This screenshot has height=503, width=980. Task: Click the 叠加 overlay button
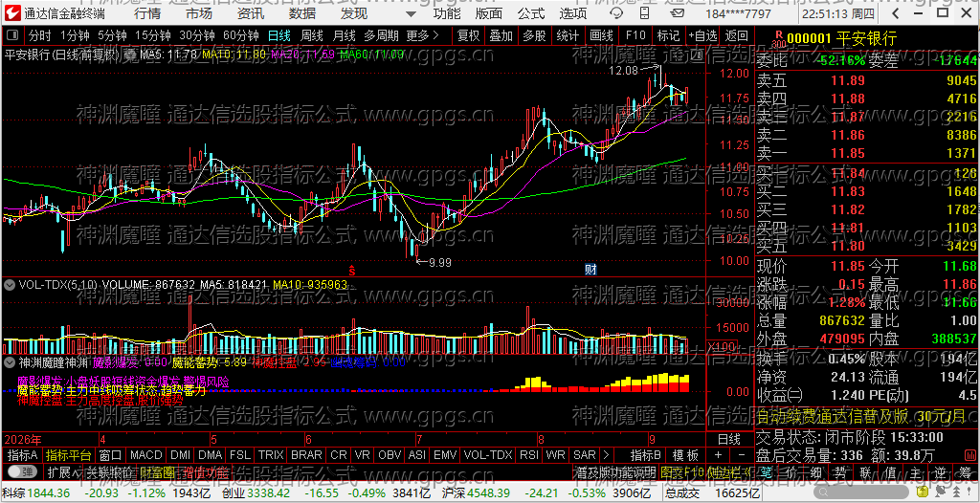pyautogui.click(x=501, y=35)
